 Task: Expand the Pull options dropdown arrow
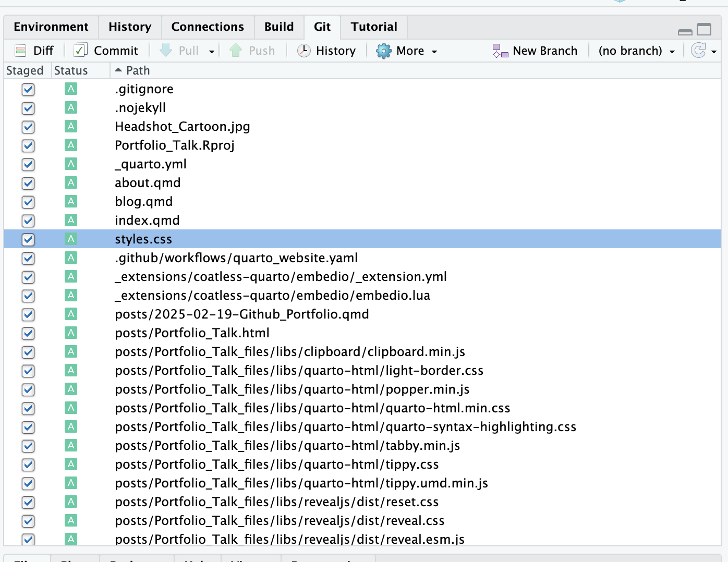tap(212, 52)
